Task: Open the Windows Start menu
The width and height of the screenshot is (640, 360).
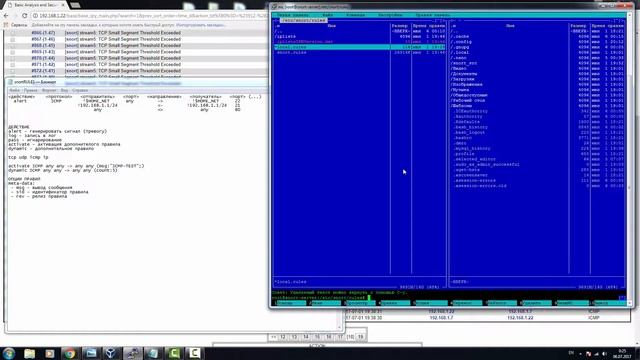Action: 9,353
